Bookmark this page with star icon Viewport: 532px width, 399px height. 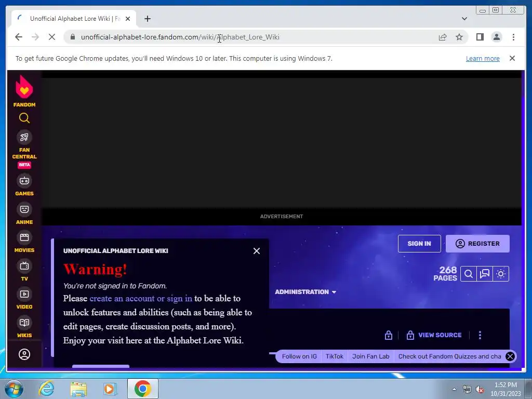pos(459,37)
